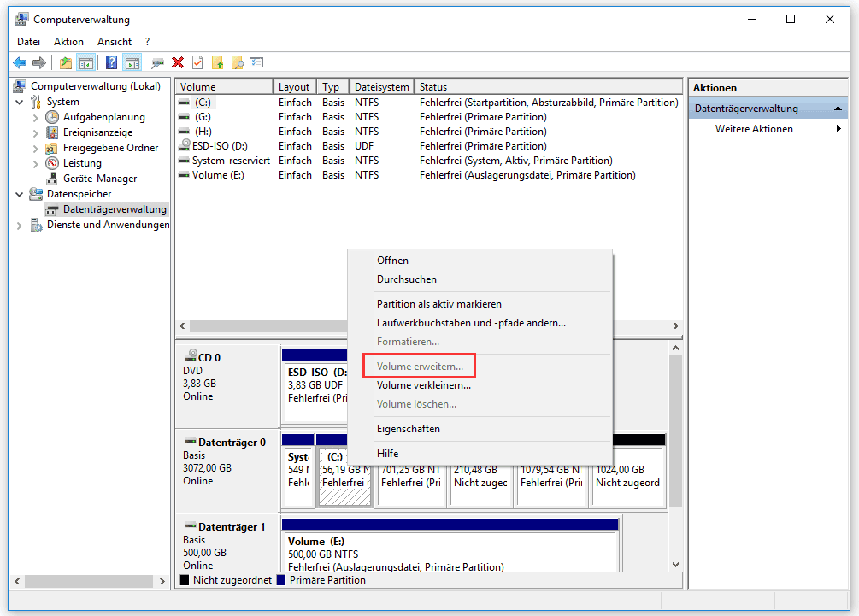Open the blue question mark Help icon

111,63
